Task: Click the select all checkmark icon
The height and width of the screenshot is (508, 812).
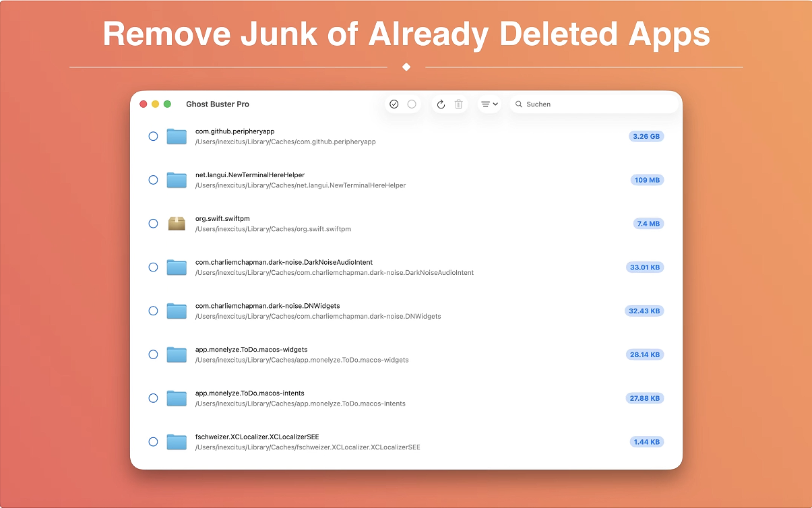Action: 394,104
